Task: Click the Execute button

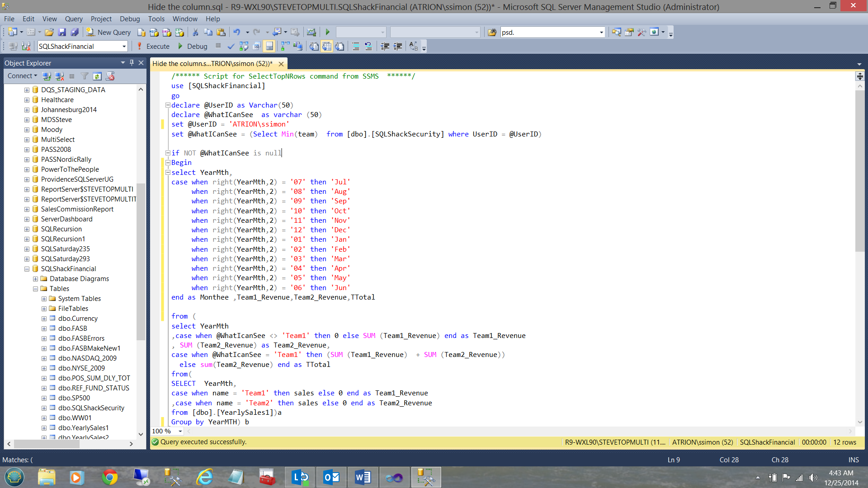Action: [x=154, y=46]
